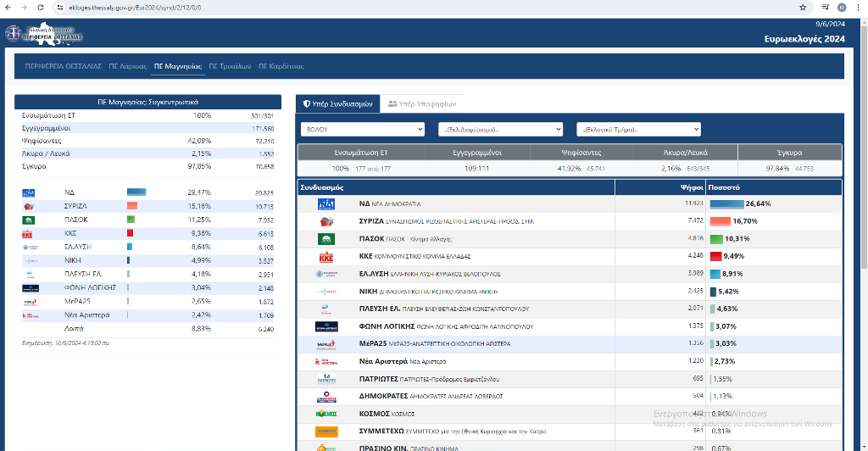The height and width of the screenshot is (451, 868).
Task: Open browser three-dot menu
Action: (858, 7)
